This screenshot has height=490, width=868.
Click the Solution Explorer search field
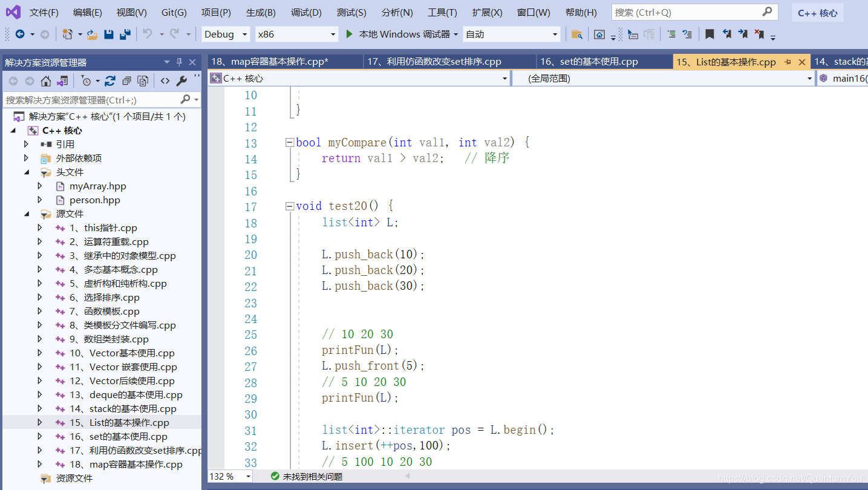coord(102,100)
